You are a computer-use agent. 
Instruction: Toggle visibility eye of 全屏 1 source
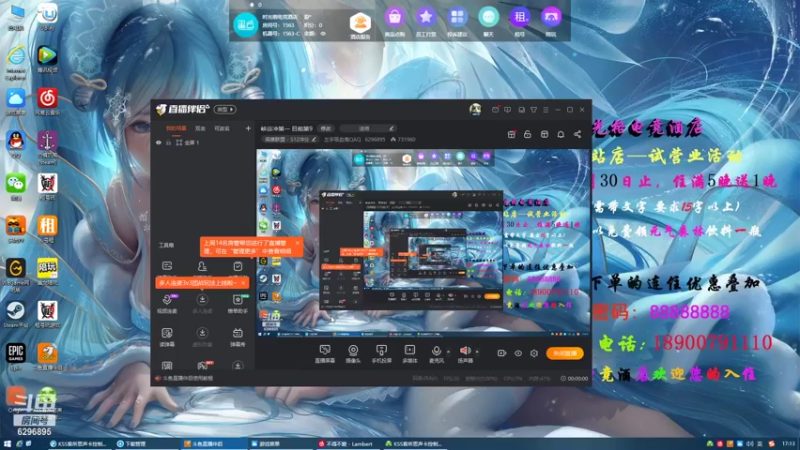pyautogui.click(x=159, y=143)
